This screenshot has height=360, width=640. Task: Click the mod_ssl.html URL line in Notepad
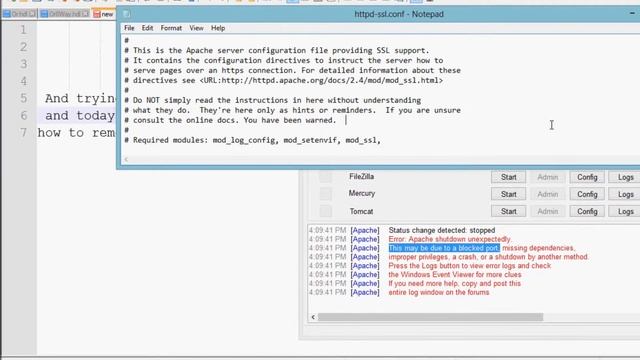284,80
